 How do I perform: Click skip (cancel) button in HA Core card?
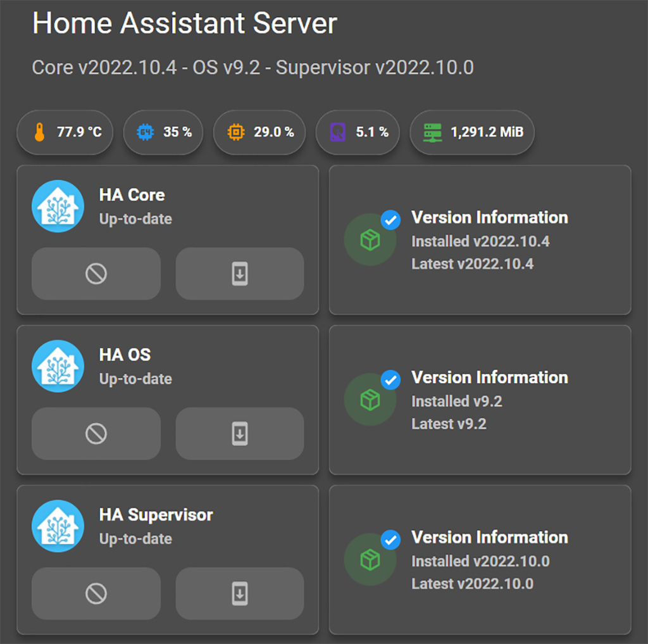pyautogui.click(x=96, y=274)
